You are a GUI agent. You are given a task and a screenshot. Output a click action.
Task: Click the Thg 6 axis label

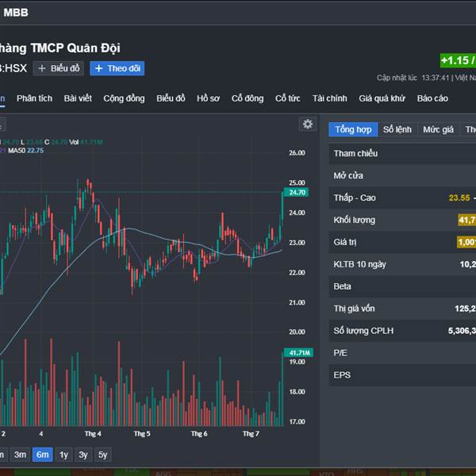point(199,433)
